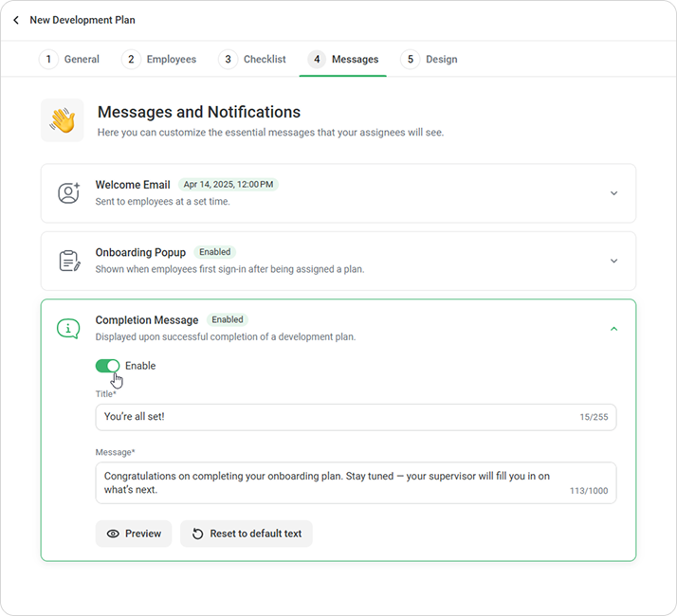Click the step 5 circle number

coord(411,59)
